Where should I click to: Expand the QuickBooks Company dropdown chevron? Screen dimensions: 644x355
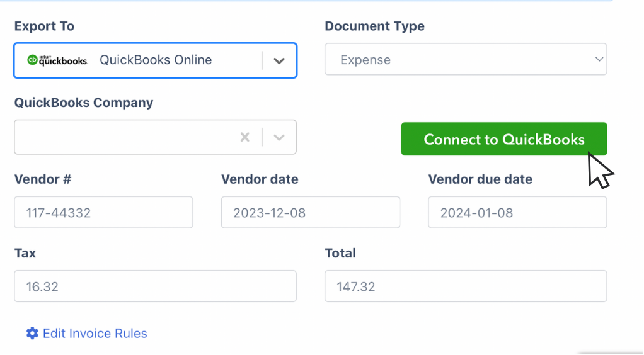[x=279, y=137]
